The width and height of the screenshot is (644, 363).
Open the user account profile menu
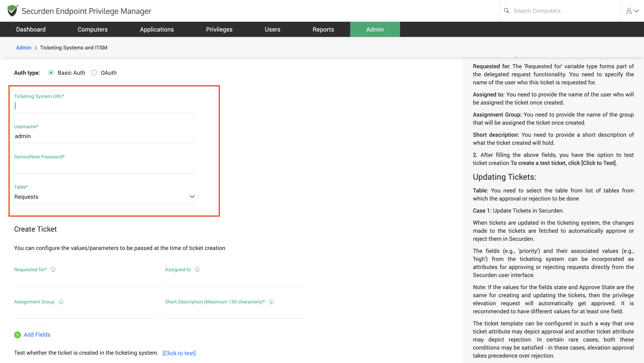pos(632,11)
